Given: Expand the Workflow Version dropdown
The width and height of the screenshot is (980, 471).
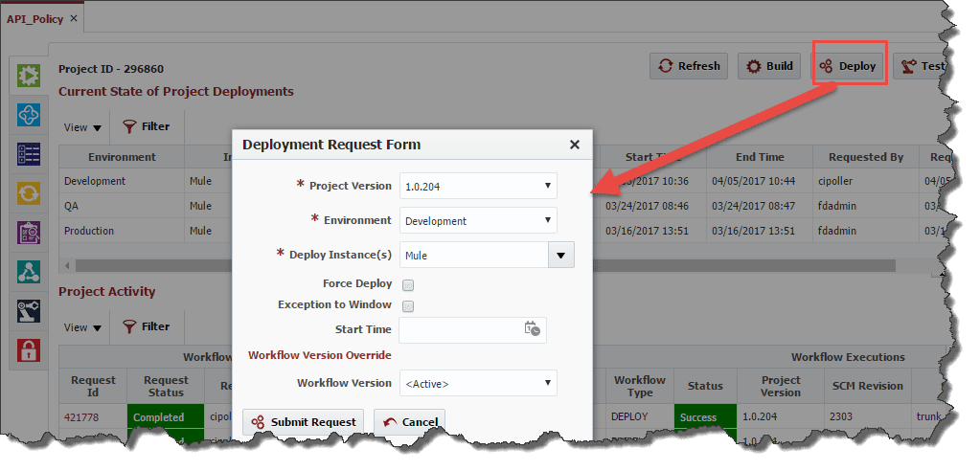Looking at the screenshot, I should pos(478,383).
